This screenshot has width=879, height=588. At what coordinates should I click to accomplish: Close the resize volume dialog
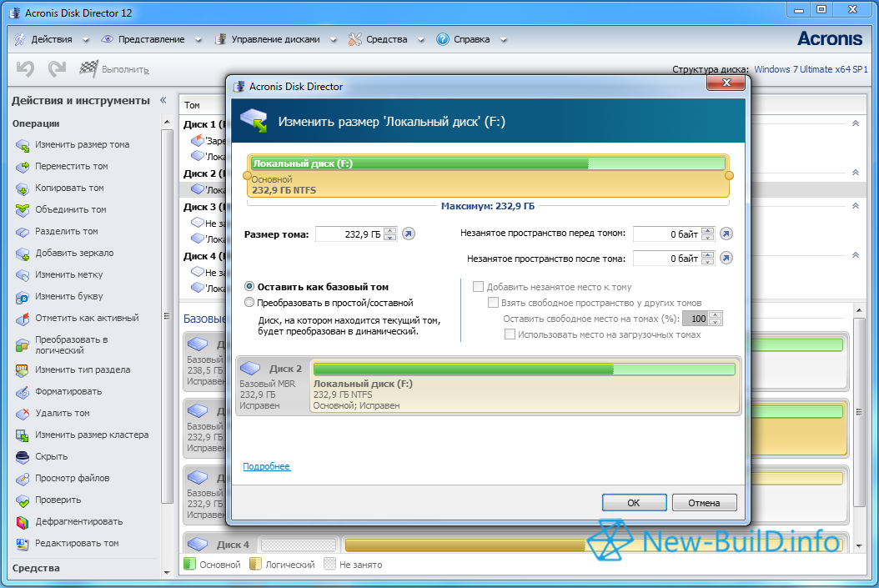pyautogui.click(x=726, y=83)
